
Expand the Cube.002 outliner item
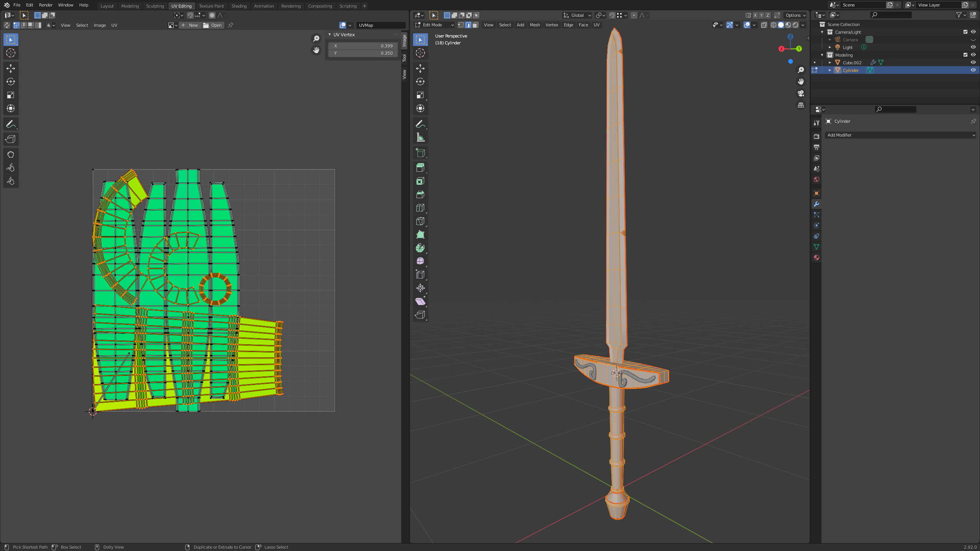(x=830, y=62)
